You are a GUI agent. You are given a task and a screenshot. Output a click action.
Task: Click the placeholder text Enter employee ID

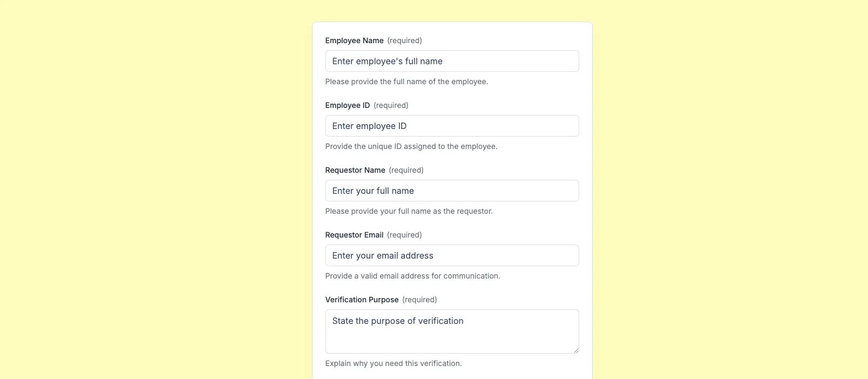click(369, 126)
